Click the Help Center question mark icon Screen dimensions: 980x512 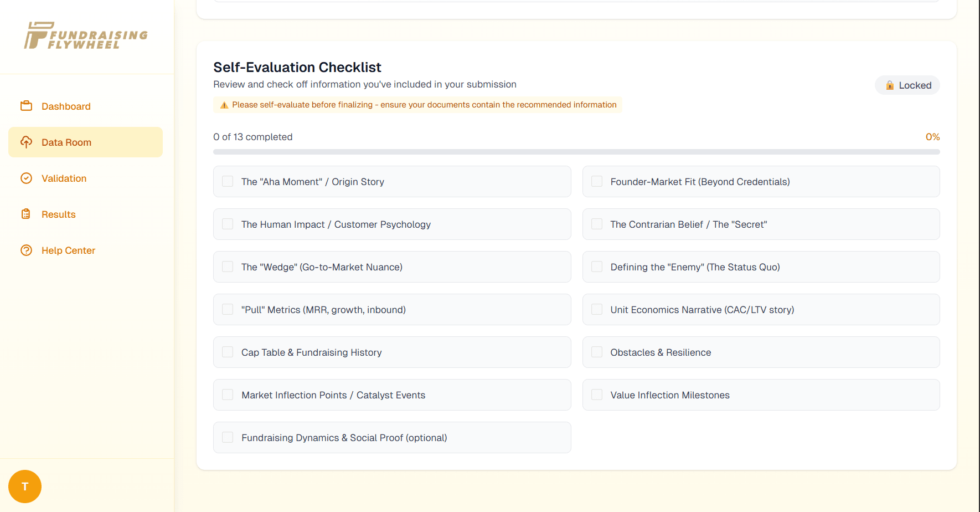point(26,250)
